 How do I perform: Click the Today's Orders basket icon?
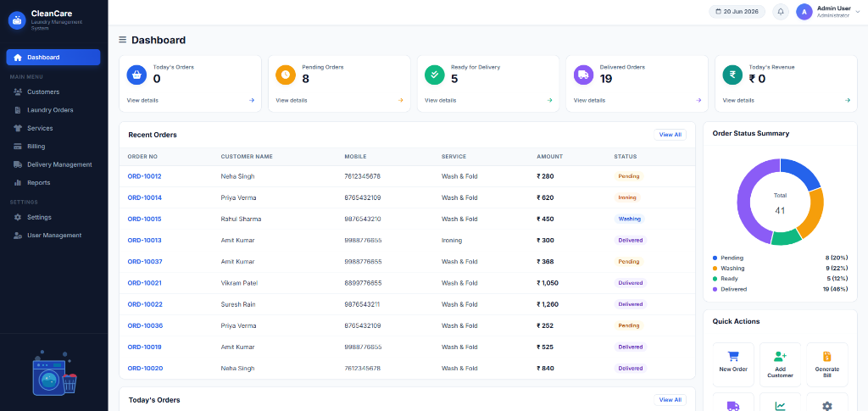(x=136, y=75)
